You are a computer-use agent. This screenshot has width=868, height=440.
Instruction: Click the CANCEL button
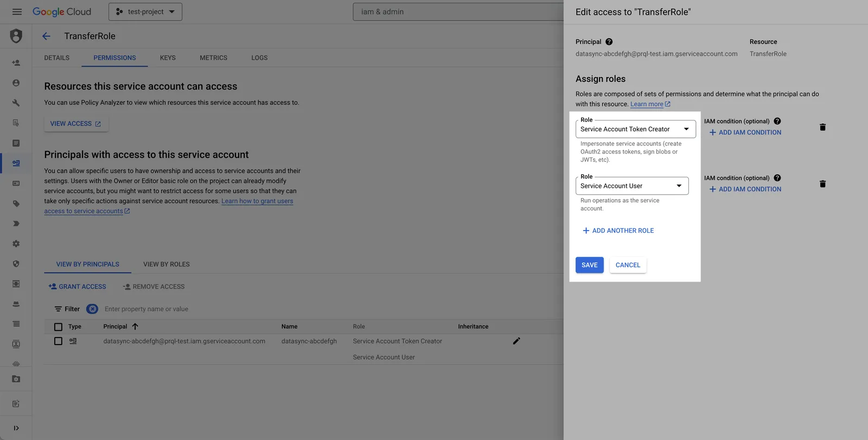628,265
